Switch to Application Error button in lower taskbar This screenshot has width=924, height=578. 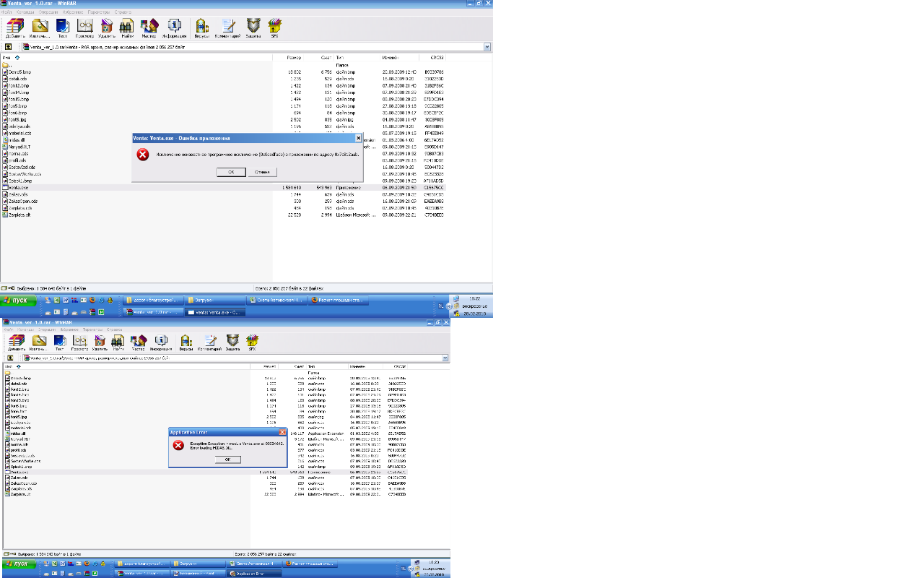pos(253,574)
